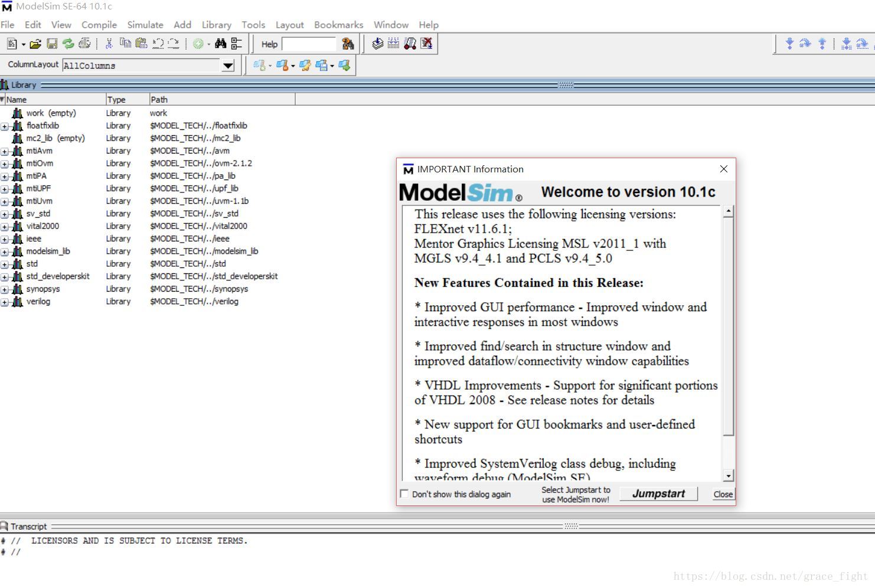Viewport: 875px width, 588px height.
Task: Click the $MODEL_TECH/../upf_lib path
Action: point(194,188)
